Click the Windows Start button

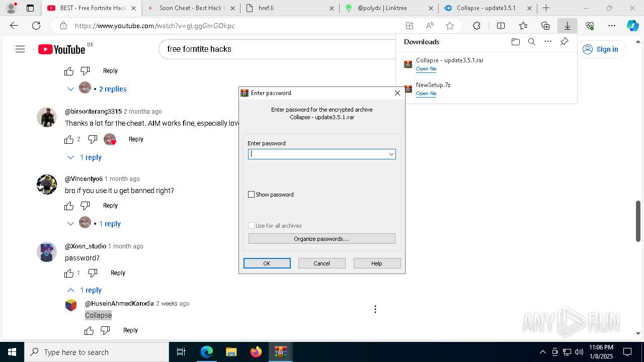coord(12,352)
